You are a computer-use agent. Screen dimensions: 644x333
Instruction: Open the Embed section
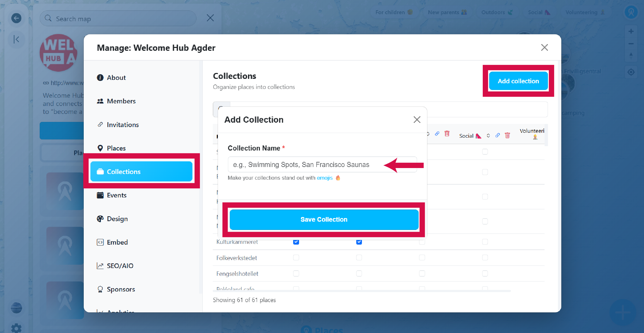[x=141, y=242]
